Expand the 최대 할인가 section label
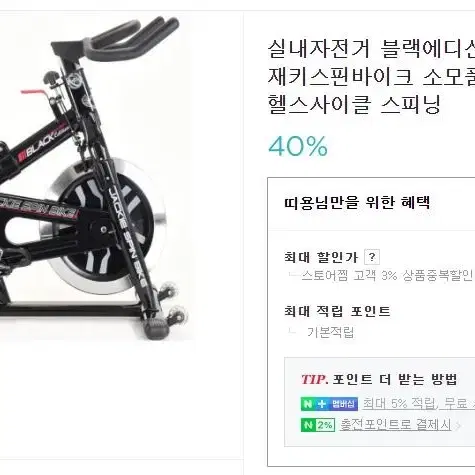Viewport: 475px width, 475px height. tap(321, 257)
